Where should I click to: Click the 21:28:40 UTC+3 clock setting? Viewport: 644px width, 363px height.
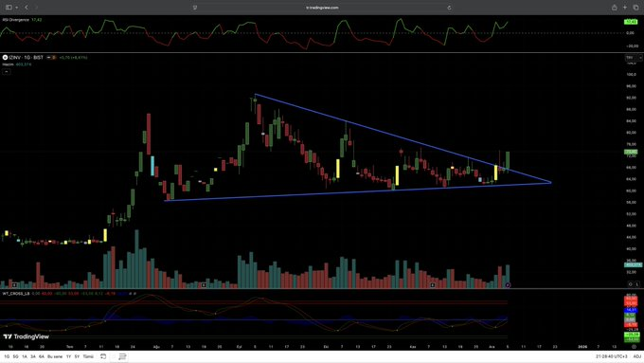pos(612,356)
